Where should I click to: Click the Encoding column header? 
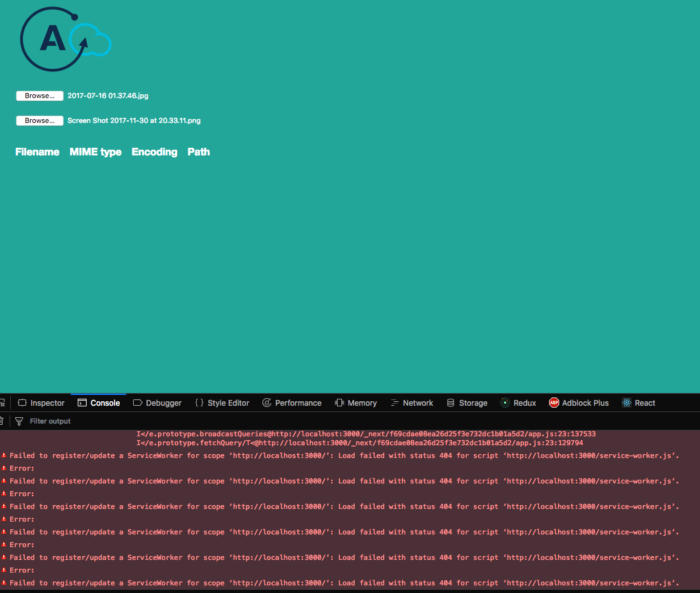coord(155,152)
